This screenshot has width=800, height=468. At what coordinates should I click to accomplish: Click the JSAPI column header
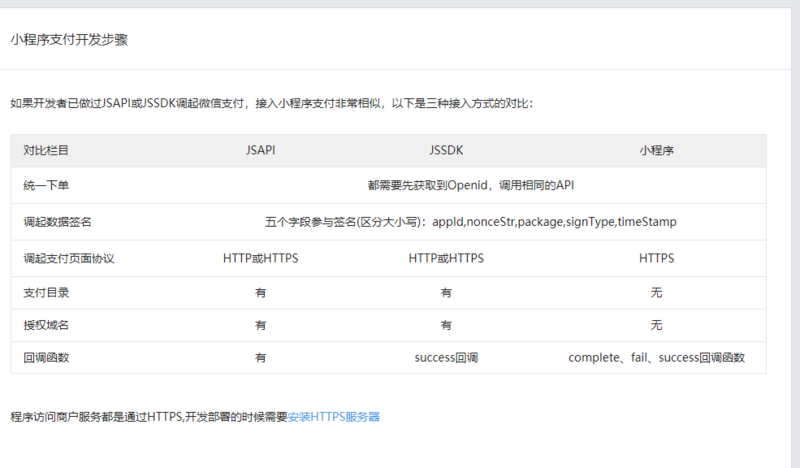261,151
